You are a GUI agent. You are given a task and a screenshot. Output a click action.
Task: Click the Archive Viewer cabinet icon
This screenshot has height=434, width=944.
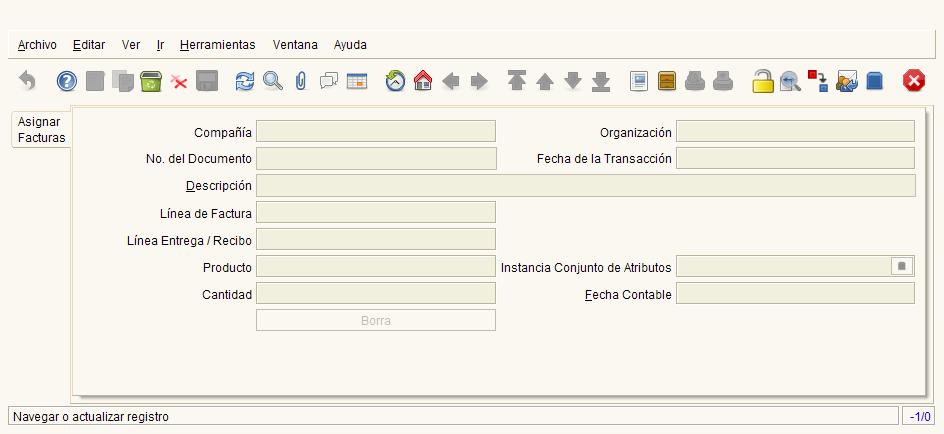click(x=667, y=81)
